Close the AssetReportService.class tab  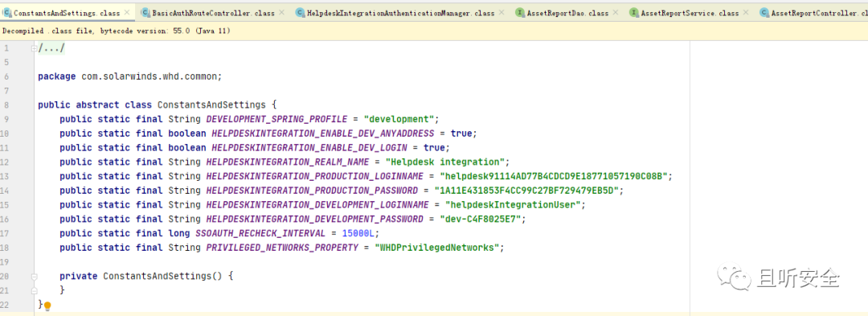pyautogui.click(x=746, y=13)
